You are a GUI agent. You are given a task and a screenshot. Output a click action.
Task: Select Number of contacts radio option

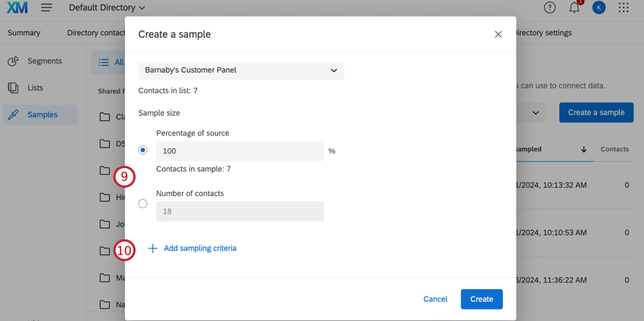[142, 204]
